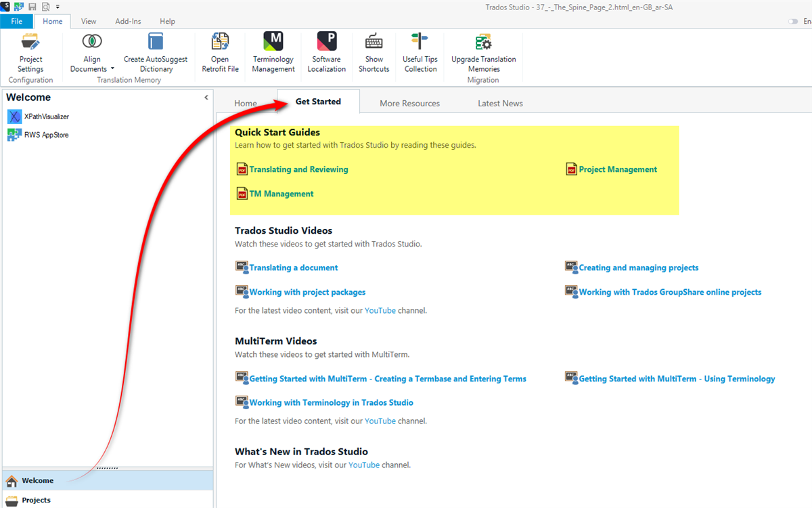The height and width of the screenshot is (508, 812).
Task: Switch to the View ribbon tab
Action: [89, 21]
